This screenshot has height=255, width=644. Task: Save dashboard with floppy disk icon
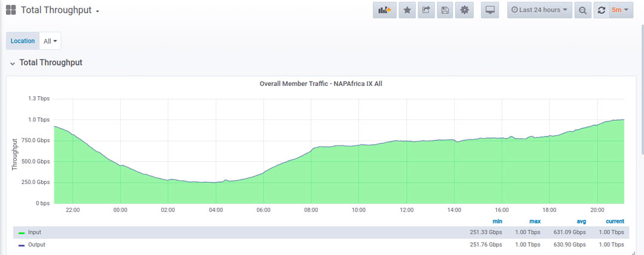click(x=444, y=10)
